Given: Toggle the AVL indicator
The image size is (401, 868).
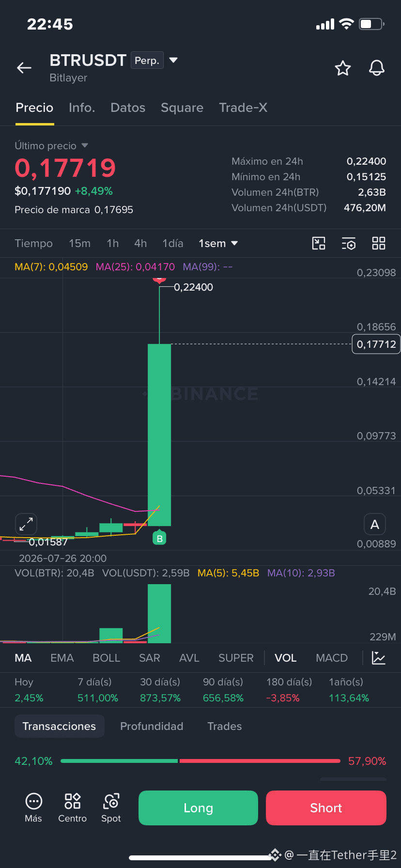Looking at the screenshot, I should pos(189,658).
